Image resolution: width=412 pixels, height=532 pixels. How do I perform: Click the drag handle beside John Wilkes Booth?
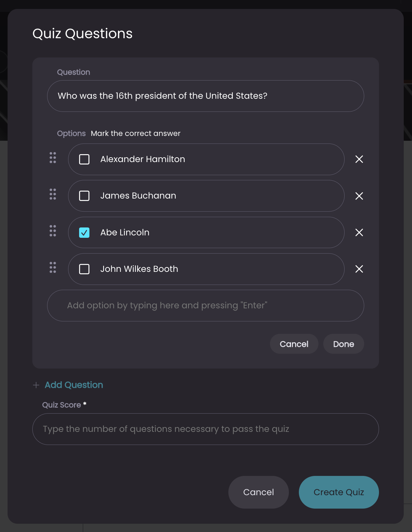click(53, 267)
